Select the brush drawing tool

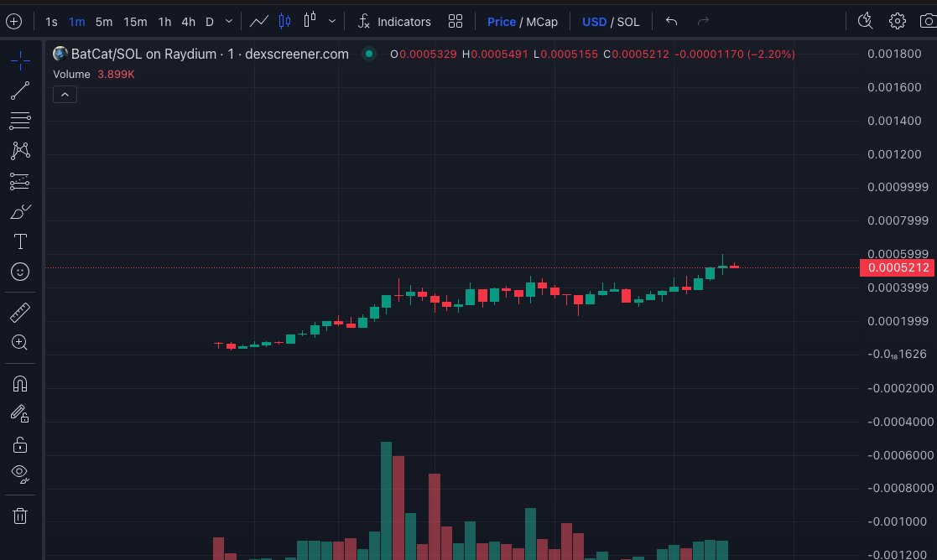(x=20, y=211)
